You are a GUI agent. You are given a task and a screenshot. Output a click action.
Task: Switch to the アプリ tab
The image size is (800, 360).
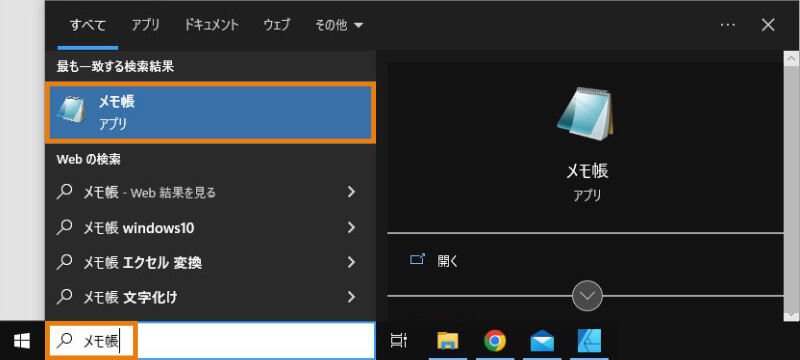tap(145, 25)
